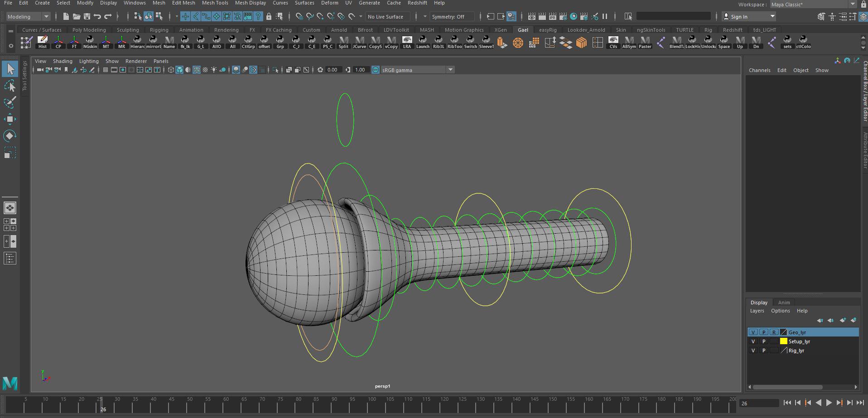Toggle visibility of Setup_lyr layer
This screenshot has width=868, height=418.
point(753,341)
